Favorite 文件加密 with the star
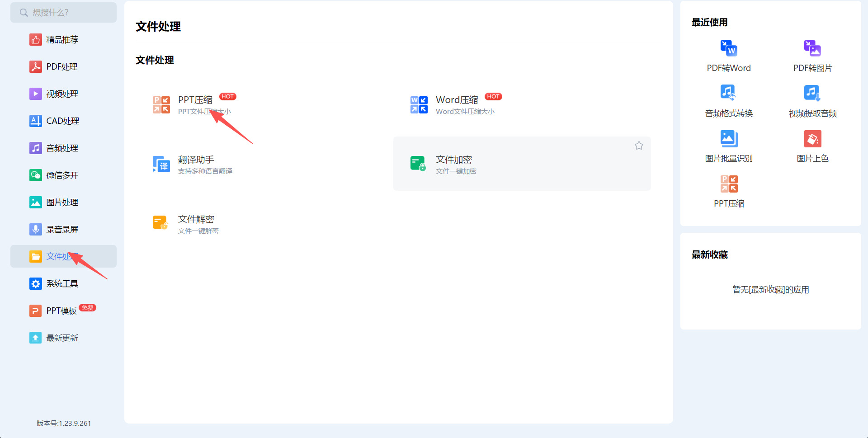868x438 pixels. coord(639,146)
